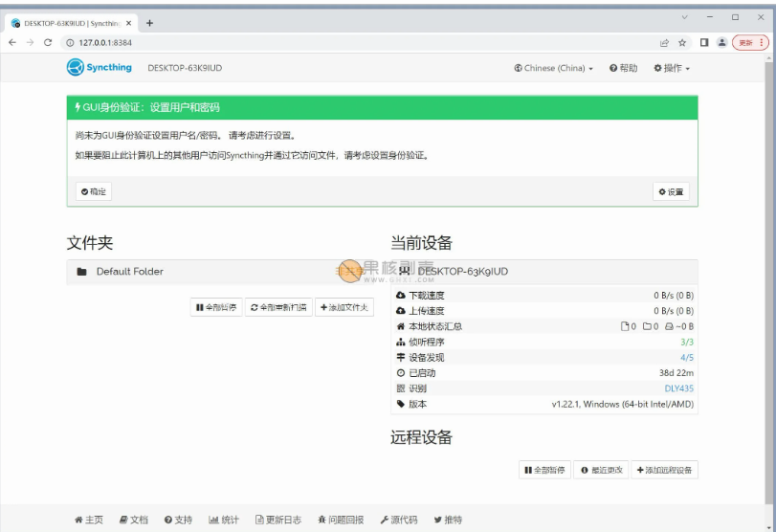Open the 统计 statistics footer link
Image resolution: width=776 pixels, height=532 pixels.
224,520
